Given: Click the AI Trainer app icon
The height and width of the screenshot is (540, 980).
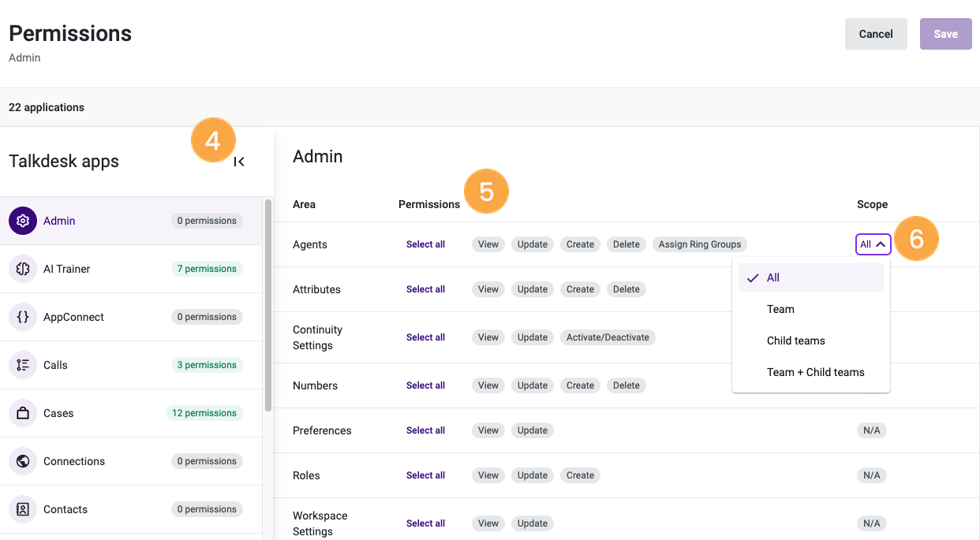Looking at the screenshot, I should 23,269.
